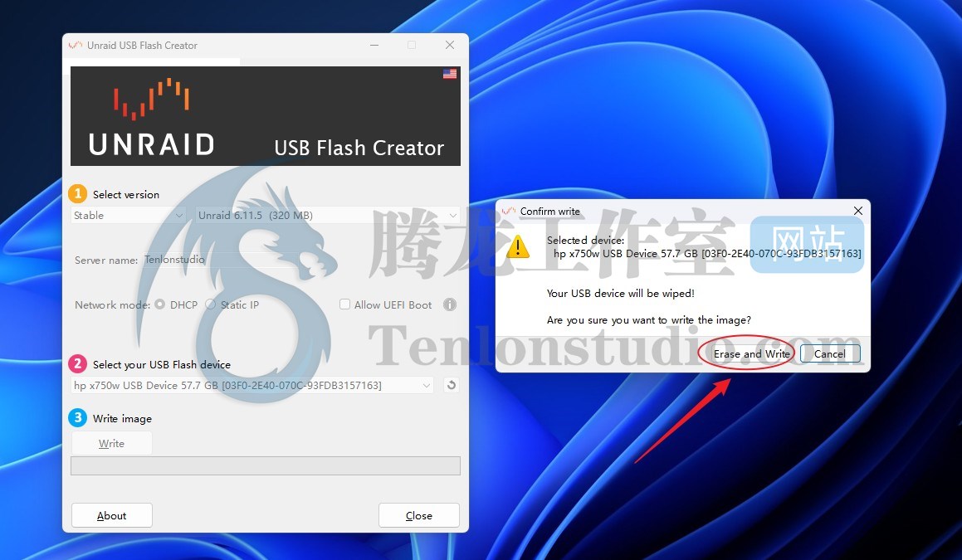Expand the USB flash device dropdown
962x560 pixels.
coord(253,385)
